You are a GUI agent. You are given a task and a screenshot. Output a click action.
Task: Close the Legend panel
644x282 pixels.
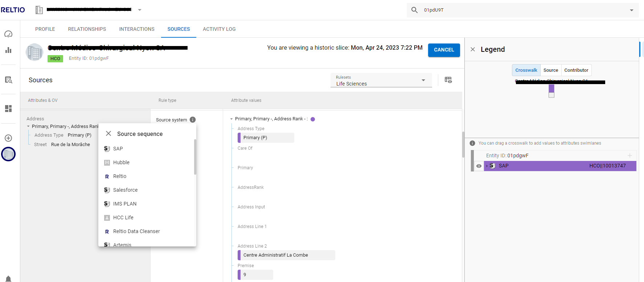tap(473, 49)
